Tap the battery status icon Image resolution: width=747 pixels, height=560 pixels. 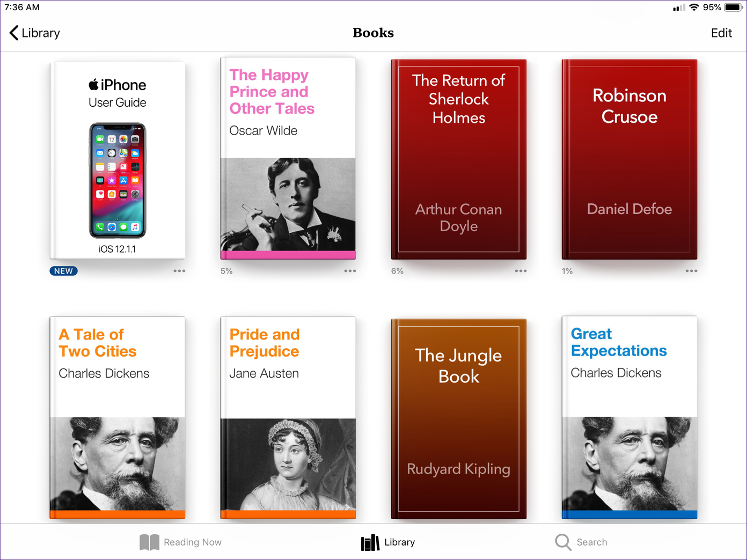pyautogui.click(x=733, y=8)
